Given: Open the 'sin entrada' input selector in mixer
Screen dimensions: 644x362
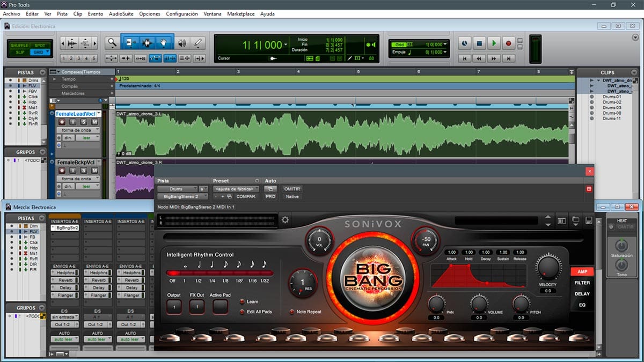Looking at the screenshot, I should click(x=65, y=317).
